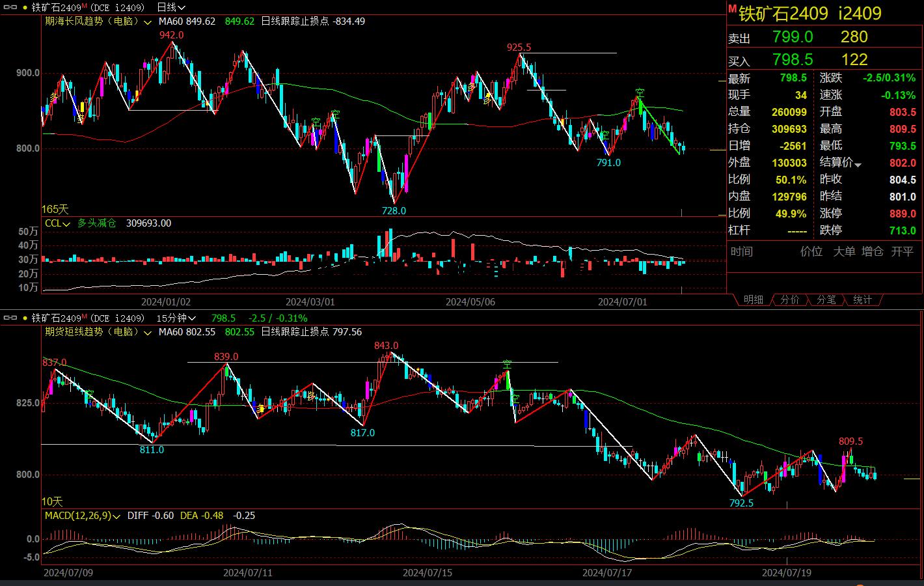The image size is (924, 586).
Task: Expand the 期海长风趋势 indicator dropdown
Action: click(x=148, y=21)
